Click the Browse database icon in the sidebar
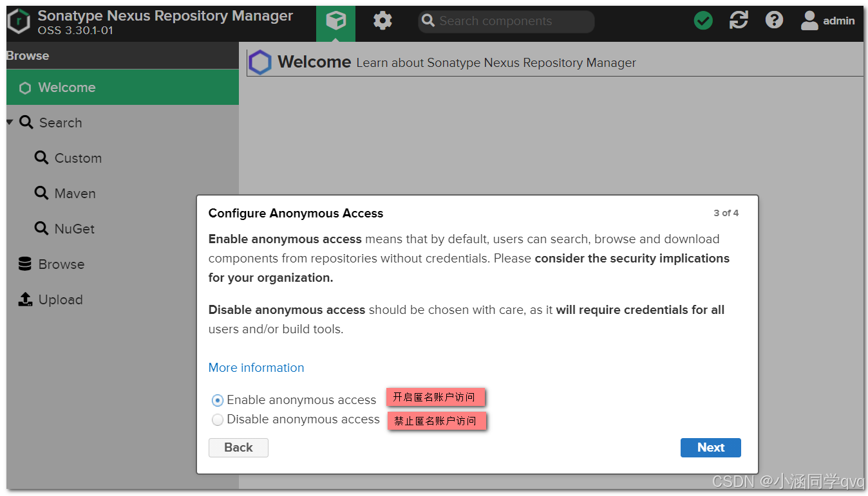This screenshot has height=496, width=868. pyautogui.click(x=25, y=264)
